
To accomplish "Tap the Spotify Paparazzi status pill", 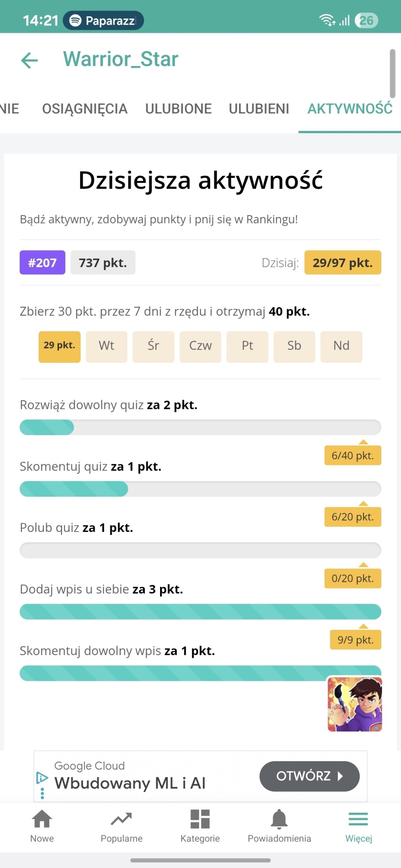I will tap(103, 20).
